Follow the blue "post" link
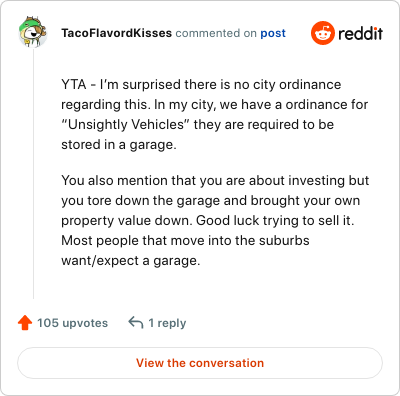This screenshot has width=400, height=396. [x=273, y=33]
